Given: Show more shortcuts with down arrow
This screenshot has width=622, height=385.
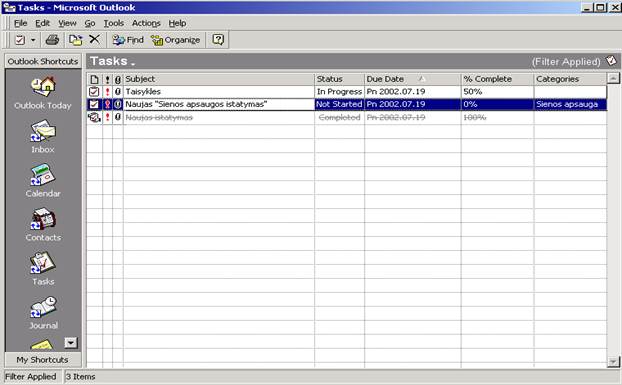Looking at the screenshot, I should pyautogui.click(x=71, y=343).
